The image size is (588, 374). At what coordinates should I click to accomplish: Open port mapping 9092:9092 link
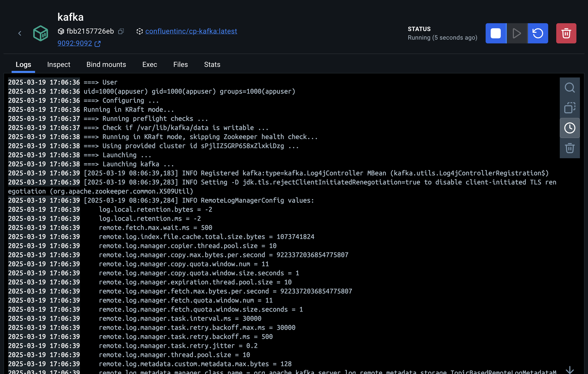[75, 43]
